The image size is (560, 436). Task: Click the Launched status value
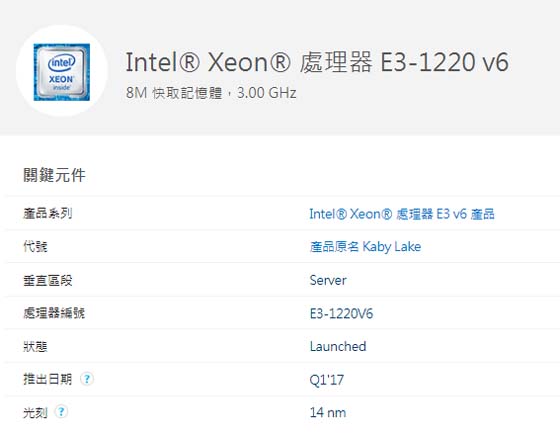(338, 346)
